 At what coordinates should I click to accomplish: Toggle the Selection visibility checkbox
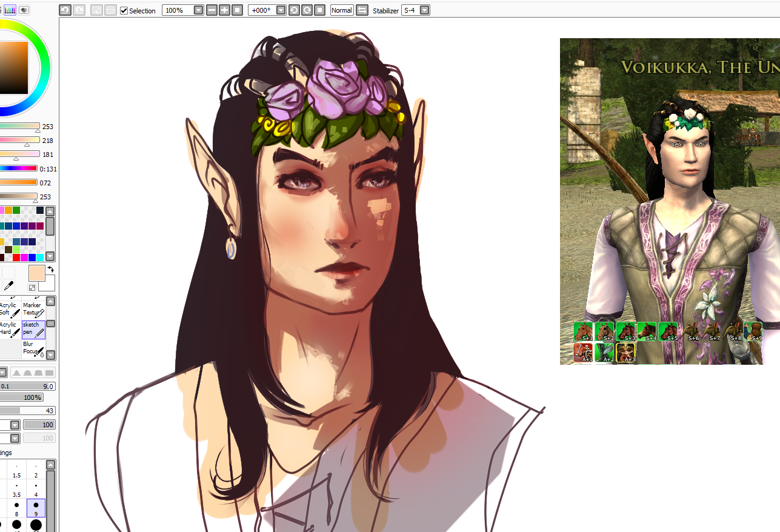click(x=124, y=10)
